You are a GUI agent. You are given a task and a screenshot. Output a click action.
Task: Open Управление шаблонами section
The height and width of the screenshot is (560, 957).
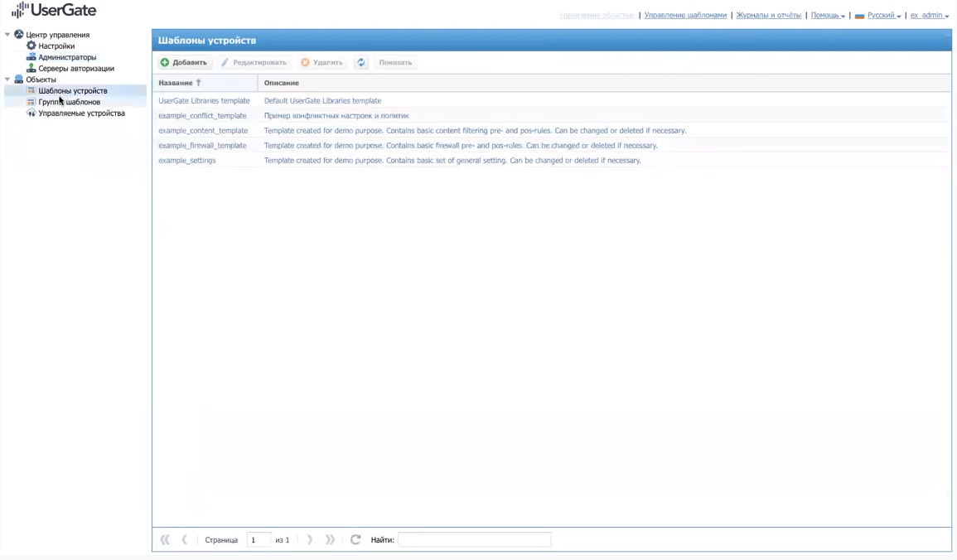coord(685,15)
